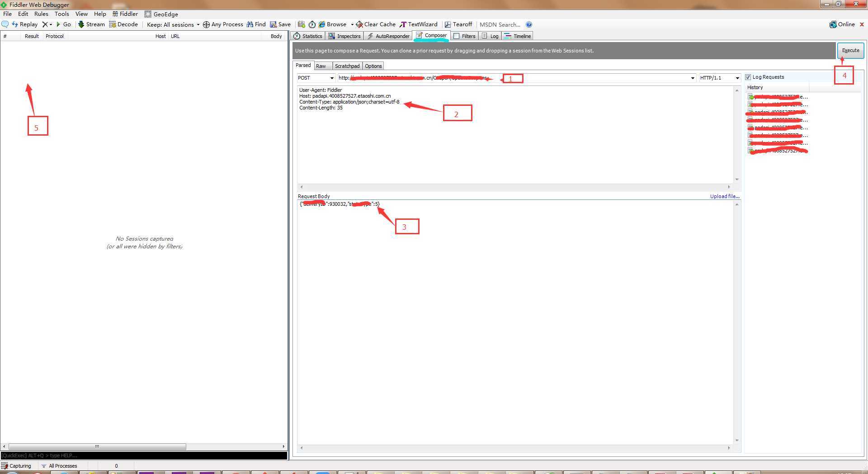Select the Options sub-tab
Image resolution: width=868 pixels, height=474 pixels.
point(373,66)
